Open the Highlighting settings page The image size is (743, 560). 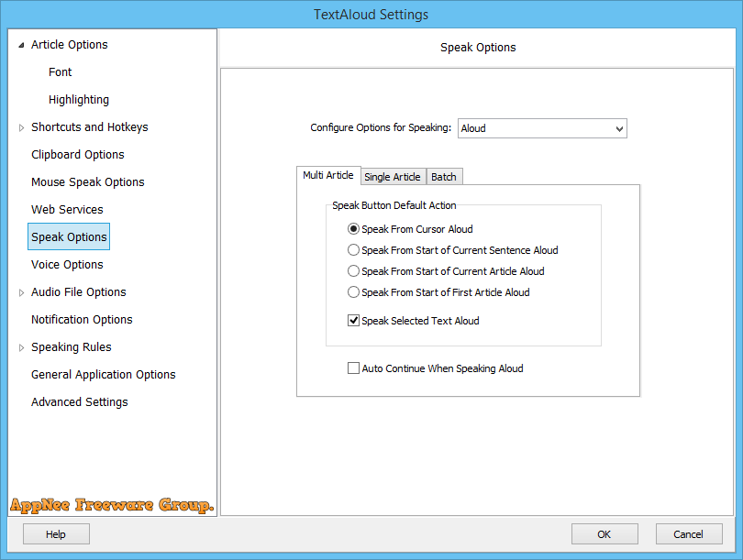point(79,99)
